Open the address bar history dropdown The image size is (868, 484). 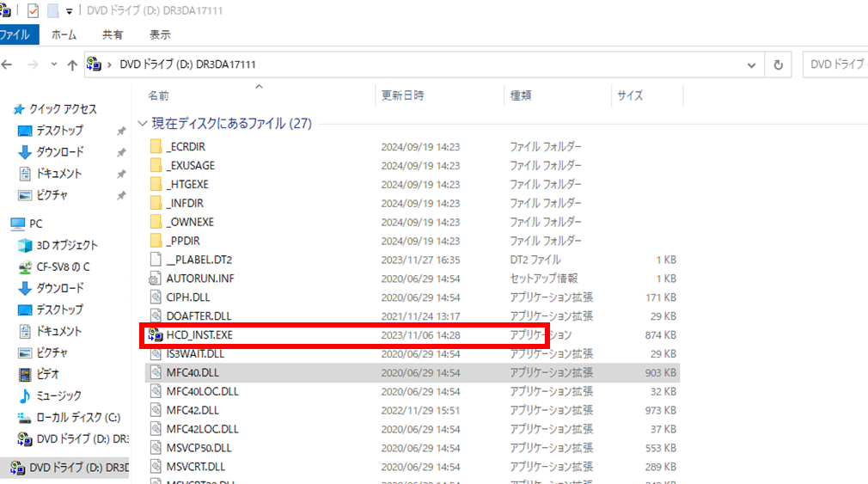[752, 64]
